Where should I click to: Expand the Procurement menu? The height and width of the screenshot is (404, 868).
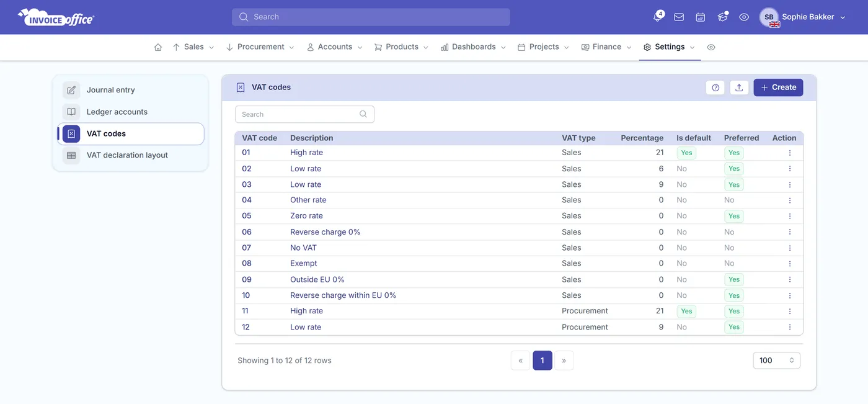click(x=260, y=47)
